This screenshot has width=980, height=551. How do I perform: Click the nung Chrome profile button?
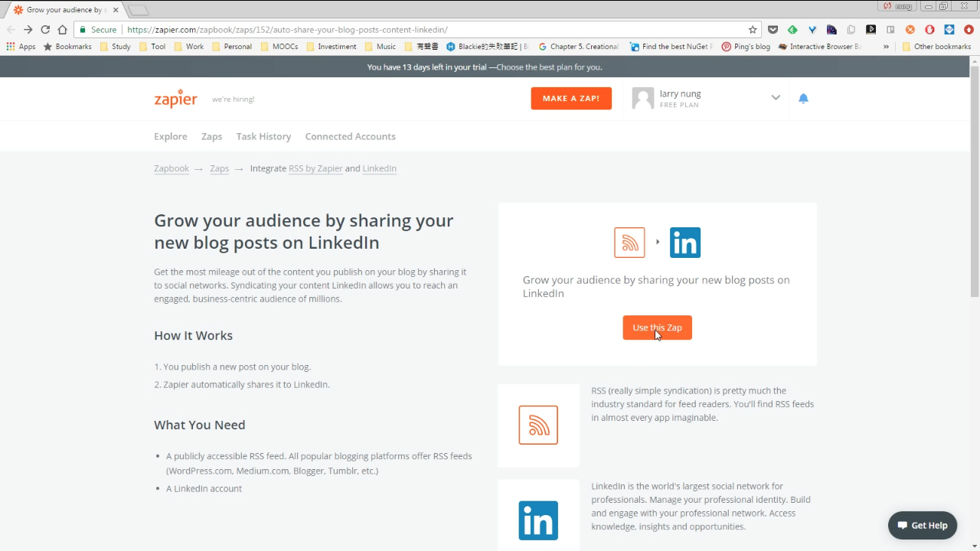[898, 6]
